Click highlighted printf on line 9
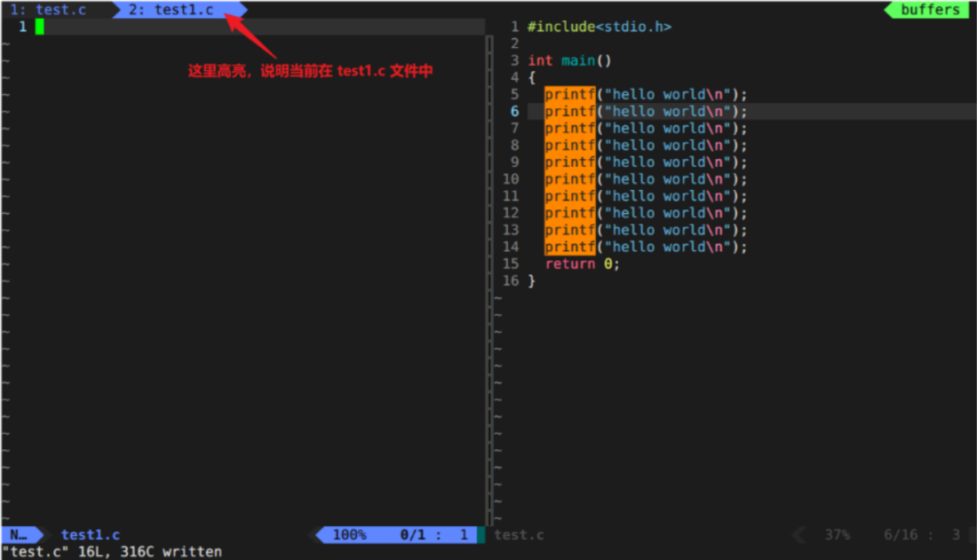 tap(569, 162)
